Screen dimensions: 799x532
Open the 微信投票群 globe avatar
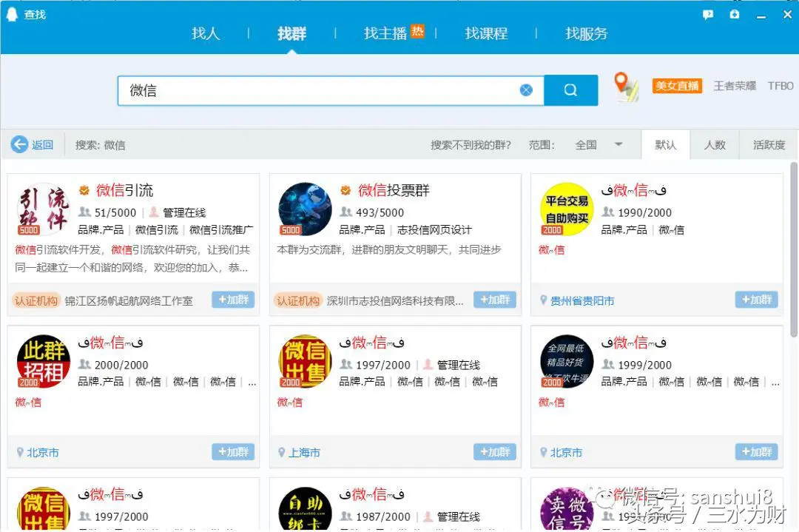point(306,209)
